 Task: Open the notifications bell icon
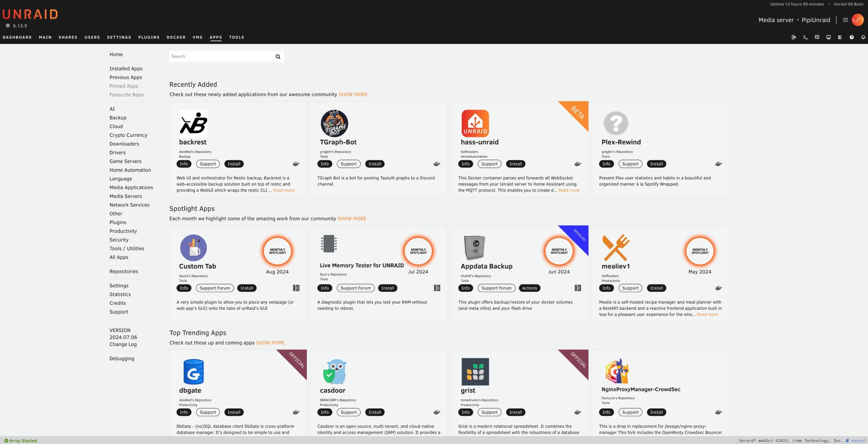[863, 37]
